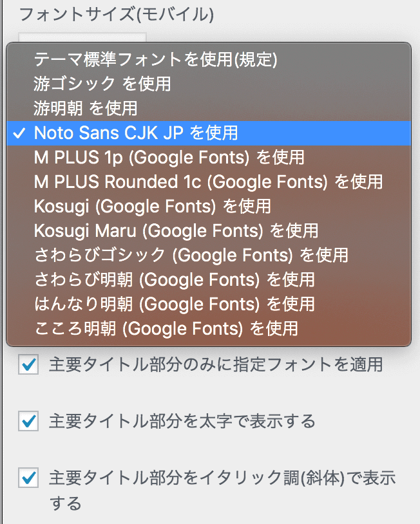Select the checked Noto Sans CJK JP option
The width and height of the screenshot is (420, 524).
[136, 133]
